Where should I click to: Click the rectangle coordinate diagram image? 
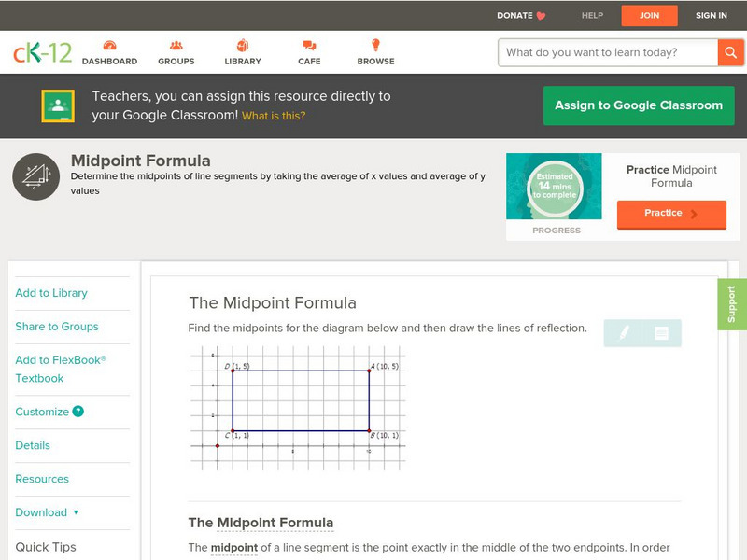(x=298, y=408)
